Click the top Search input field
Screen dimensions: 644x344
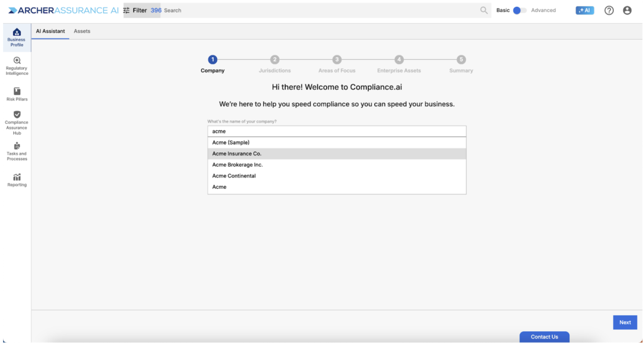click(x=320, y=10)
